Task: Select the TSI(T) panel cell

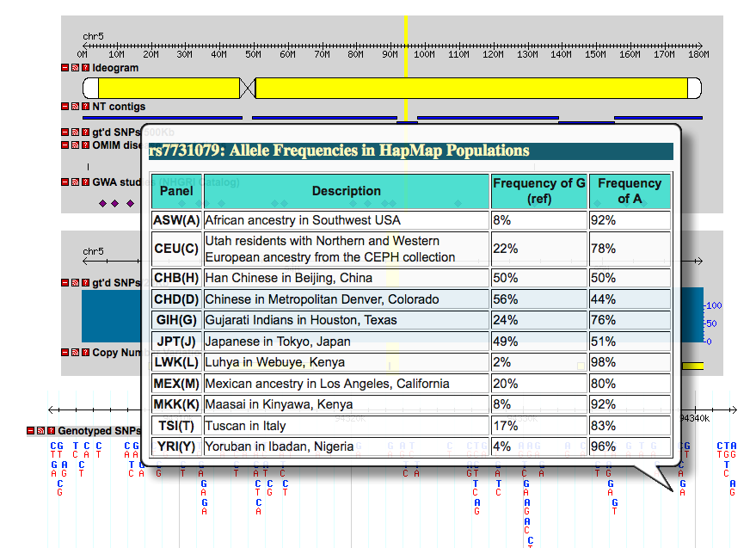Action: 176,426
